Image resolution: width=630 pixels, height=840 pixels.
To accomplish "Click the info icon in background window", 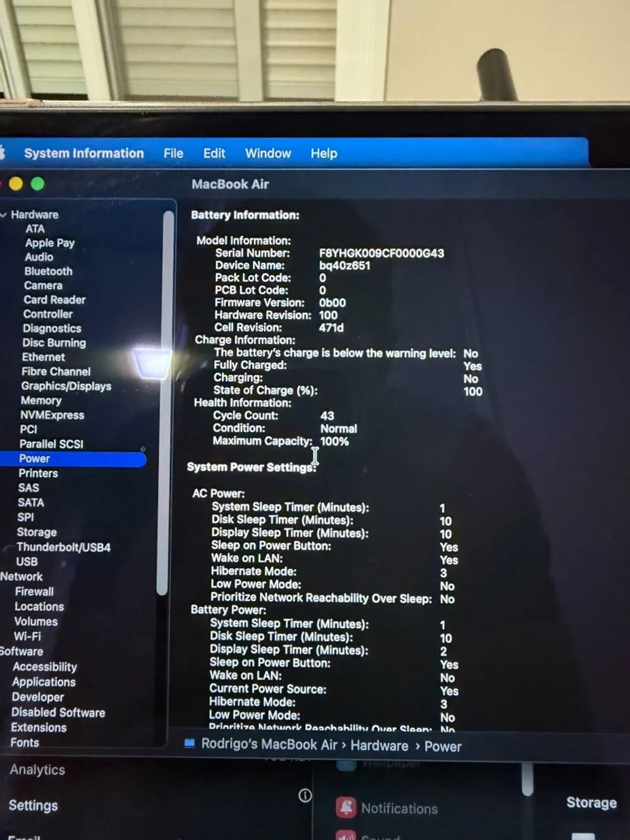I will (x=305, y=795).
